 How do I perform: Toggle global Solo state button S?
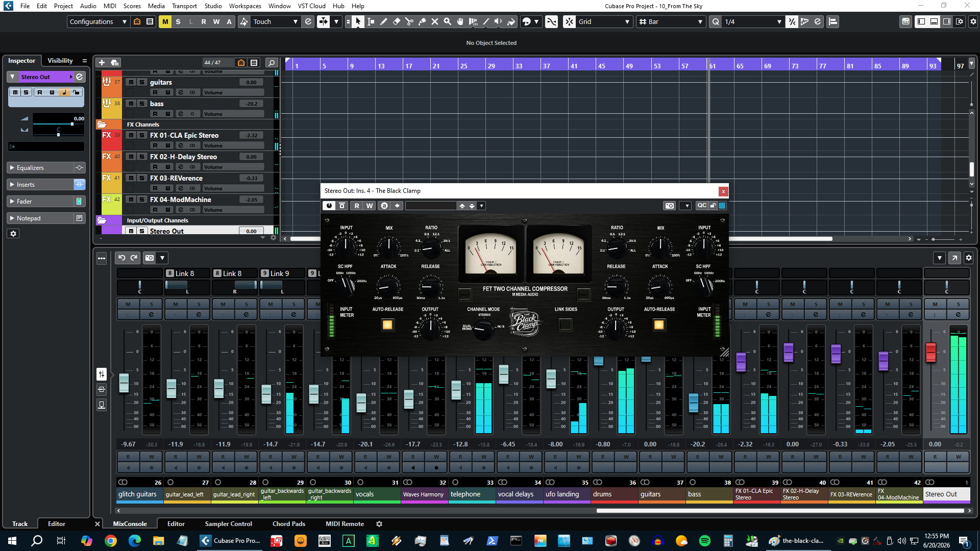(178, 21)
